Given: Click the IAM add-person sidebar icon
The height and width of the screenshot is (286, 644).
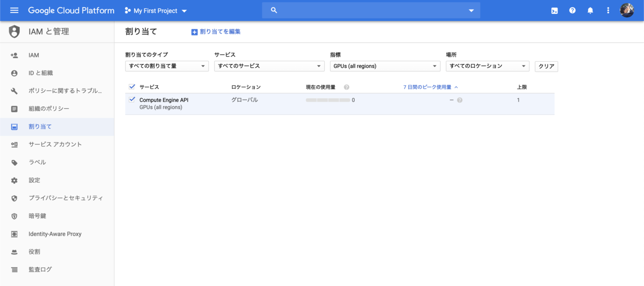Looking at the screenshot, I should [x=14, y=55].
